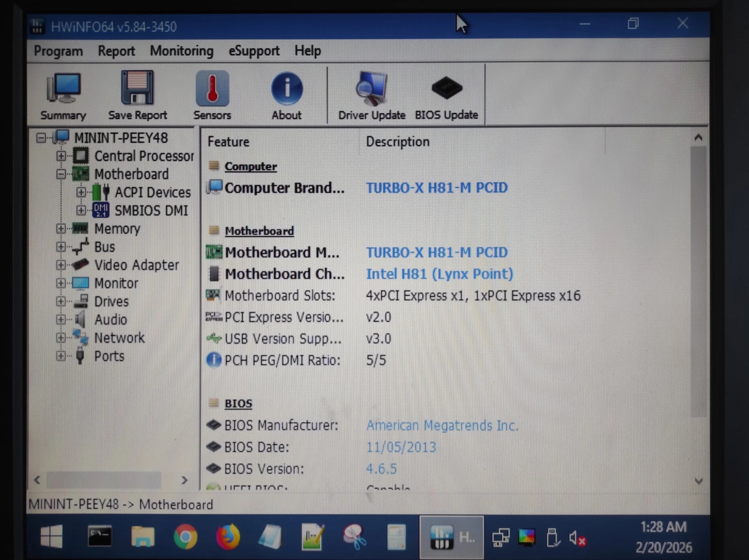Click the Video Adapter card icon

[x=80, y=265]
